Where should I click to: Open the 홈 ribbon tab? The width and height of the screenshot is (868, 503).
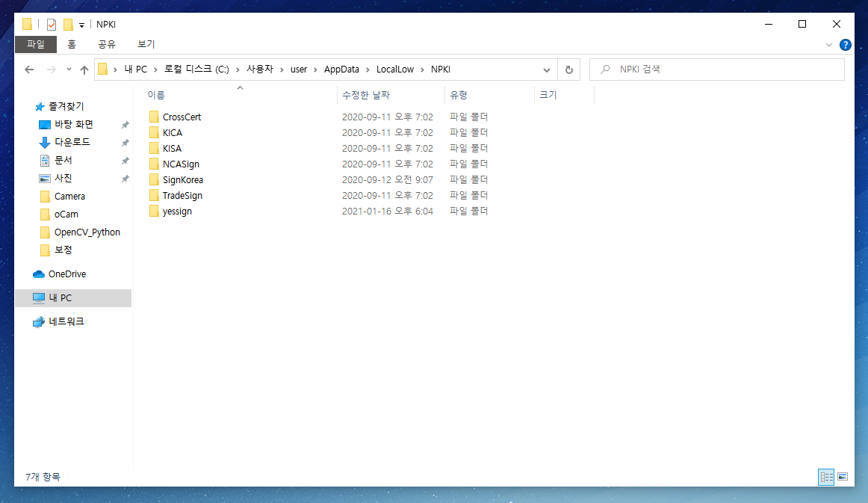point(72,44)
